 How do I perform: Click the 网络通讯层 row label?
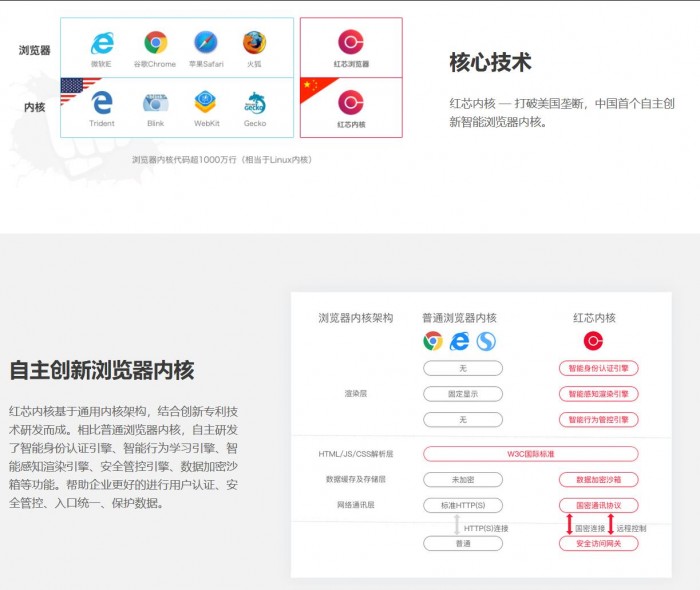pos(355,505)
